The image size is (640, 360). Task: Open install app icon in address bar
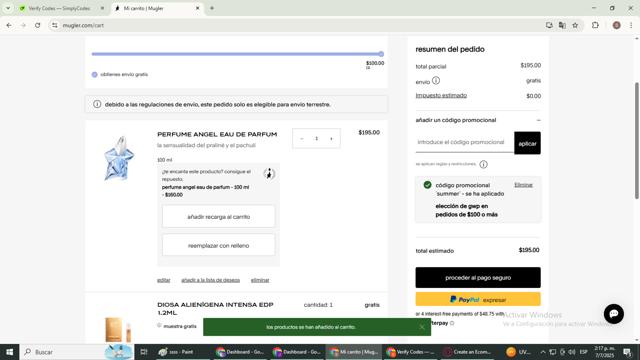click(x=549, y=25)
